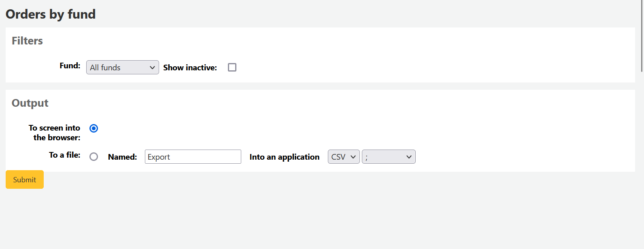Click the Named input field containing Export
644x249 pixels.
point(193,157)
